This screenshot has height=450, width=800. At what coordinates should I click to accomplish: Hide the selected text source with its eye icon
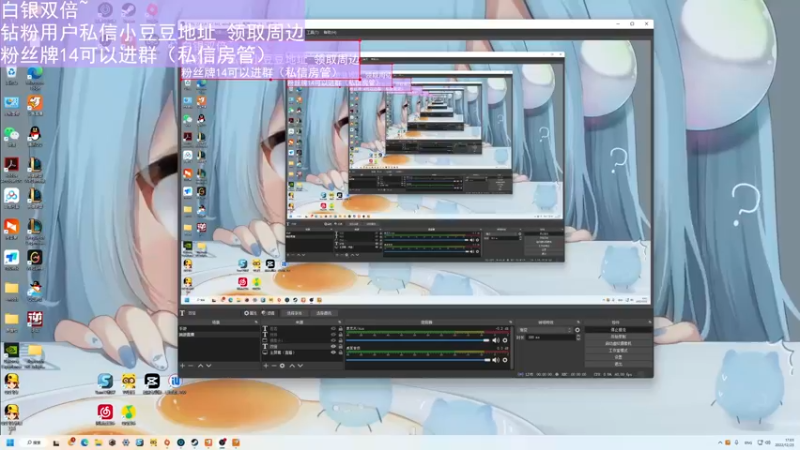pos(334,346)
